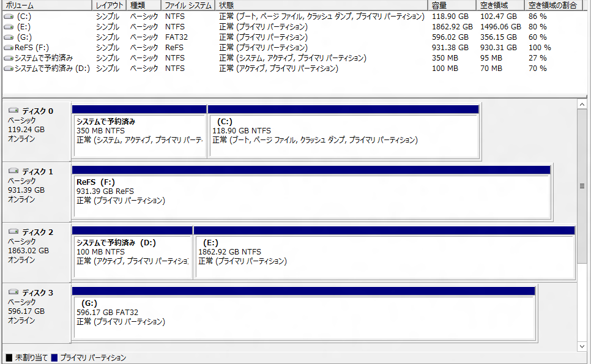Screen dimensions: 591x364
Task: Click the black 未割り当て legend swatch
Action: tap(9, 358)
